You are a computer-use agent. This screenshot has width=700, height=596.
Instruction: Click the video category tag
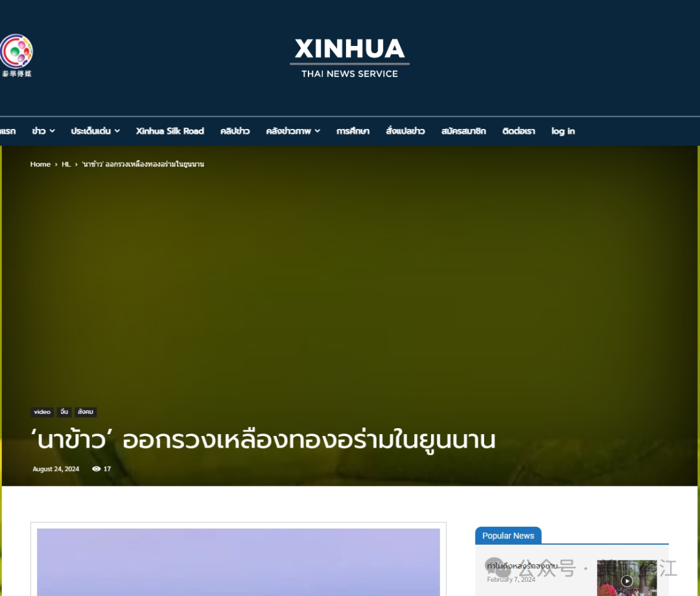point(42,412)
